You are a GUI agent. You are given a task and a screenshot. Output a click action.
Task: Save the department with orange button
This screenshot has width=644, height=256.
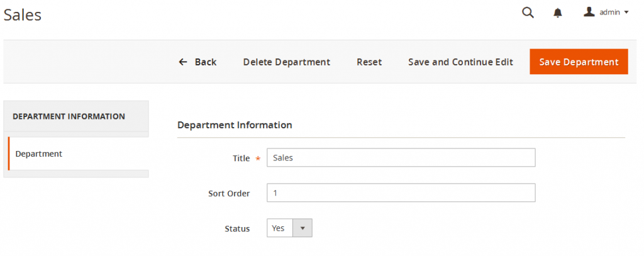tap(579, 62)
